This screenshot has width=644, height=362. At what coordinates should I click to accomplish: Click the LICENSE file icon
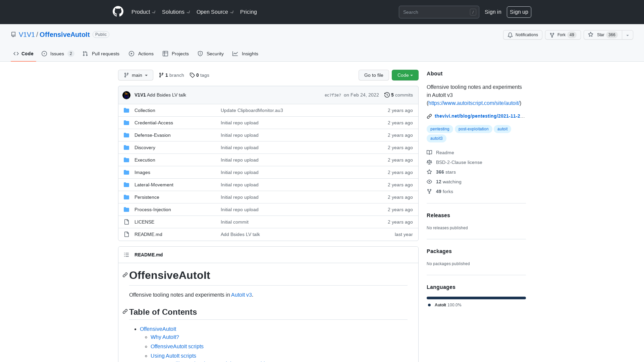[126, 222]
